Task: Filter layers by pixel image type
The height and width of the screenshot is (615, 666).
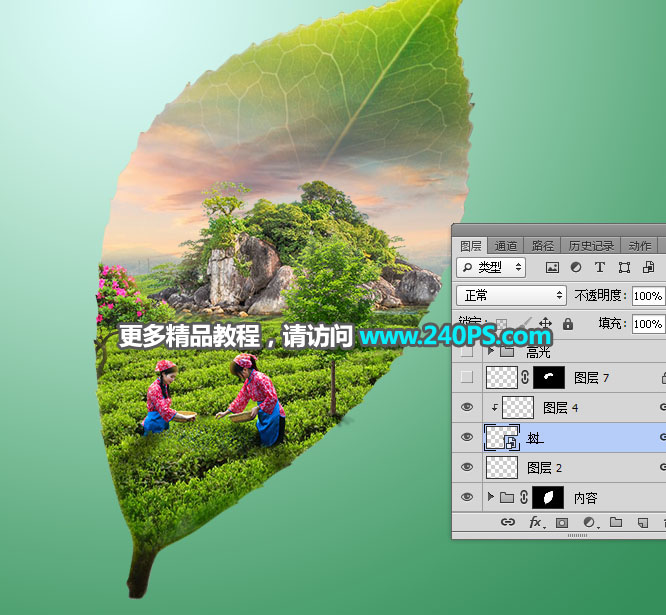Action: click(552, 267)
